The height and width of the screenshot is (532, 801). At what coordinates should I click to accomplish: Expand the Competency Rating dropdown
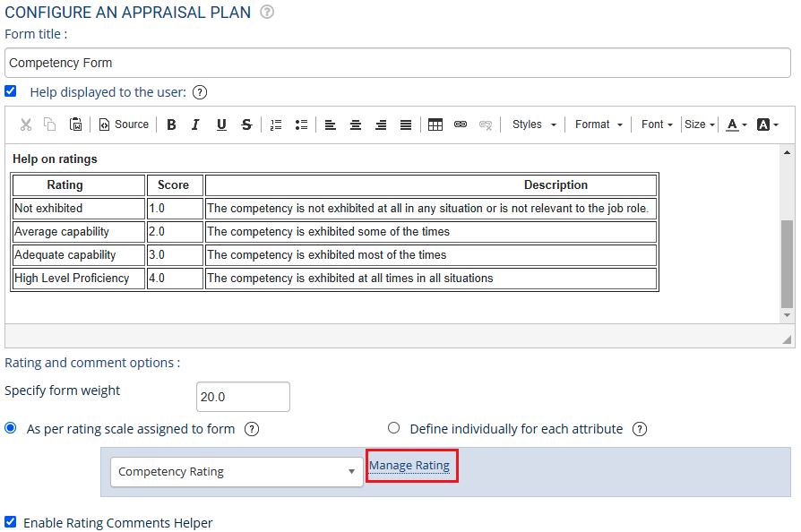[237, 472]
